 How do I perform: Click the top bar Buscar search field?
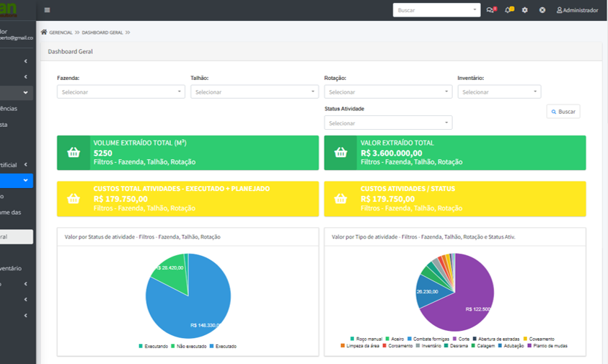click(x=436, y=10)
